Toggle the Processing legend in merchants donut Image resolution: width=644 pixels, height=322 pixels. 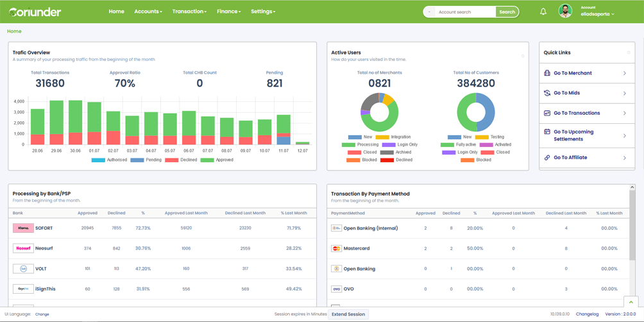(360, 144)
